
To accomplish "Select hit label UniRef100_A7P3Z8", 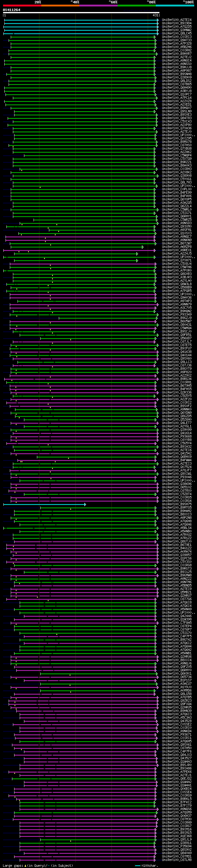I will tap(177, 43).
